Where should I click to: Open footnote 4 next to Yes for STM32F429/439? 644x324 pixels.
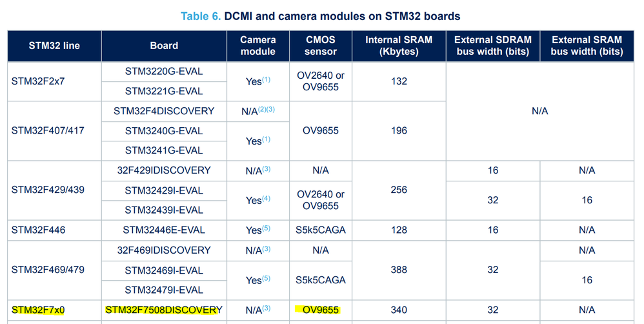pos(267,199)
